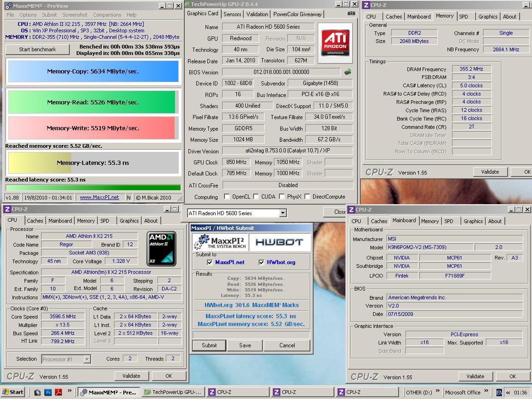Click the ATI Radeon logo in GPU-Z
This screenshot has width=532, height=399.
click(335, 43)
